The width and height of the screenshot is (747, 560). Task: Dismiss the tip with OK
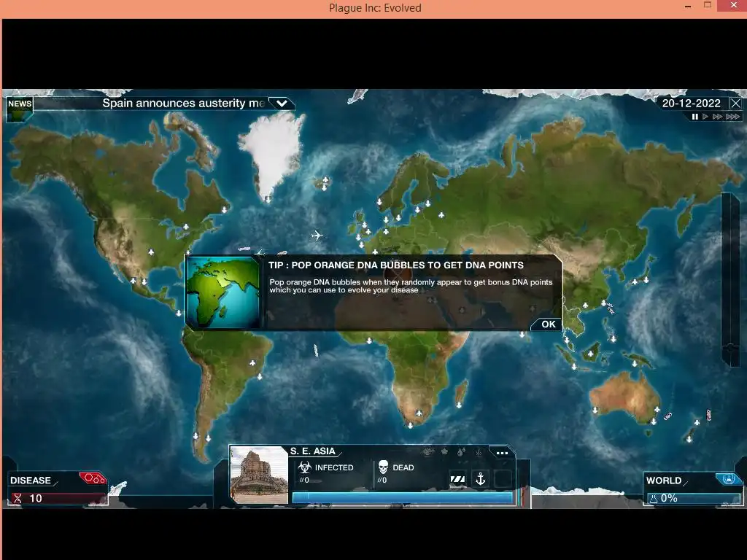(x=548, y=324)
